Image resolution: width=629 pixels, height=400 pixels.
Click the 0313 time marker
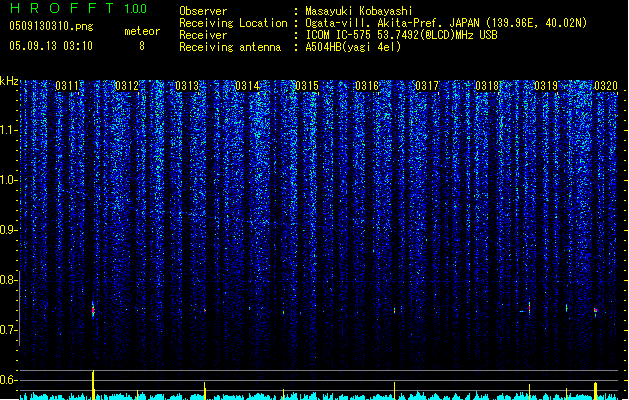(x=187, y=86)
